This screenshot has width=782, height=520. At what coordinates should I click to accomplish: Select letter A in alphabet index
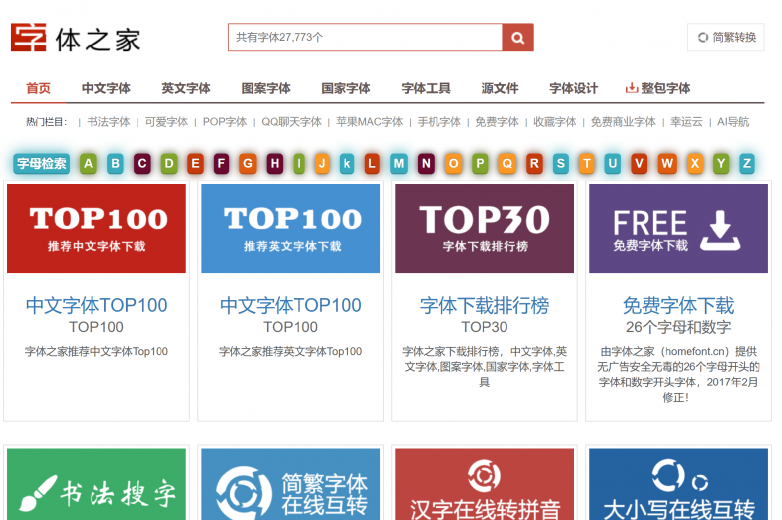click(88, 163)
